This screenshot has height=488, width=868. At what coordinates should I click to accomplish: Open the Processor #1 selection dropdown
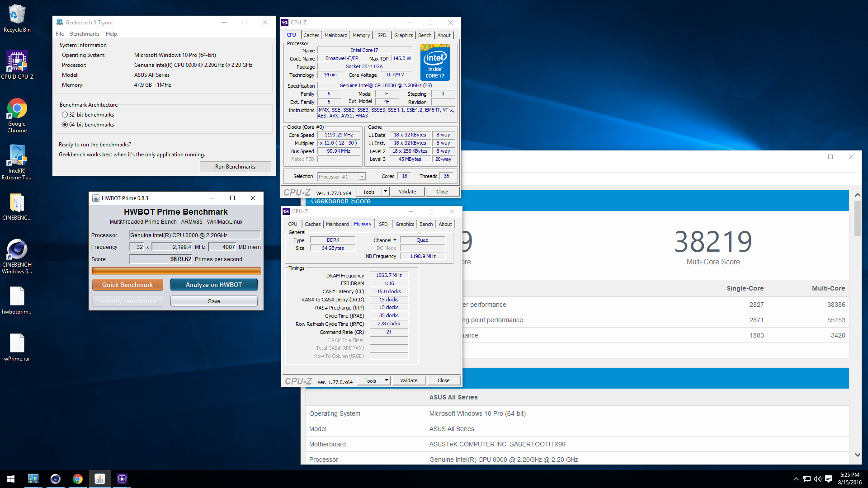coord(341,177)
